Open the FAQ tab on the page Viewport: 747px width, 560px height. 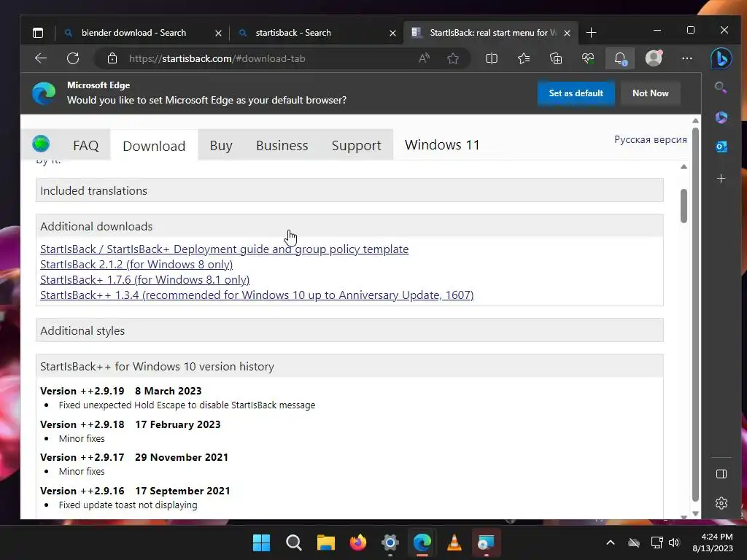click(x=86, y=145)
